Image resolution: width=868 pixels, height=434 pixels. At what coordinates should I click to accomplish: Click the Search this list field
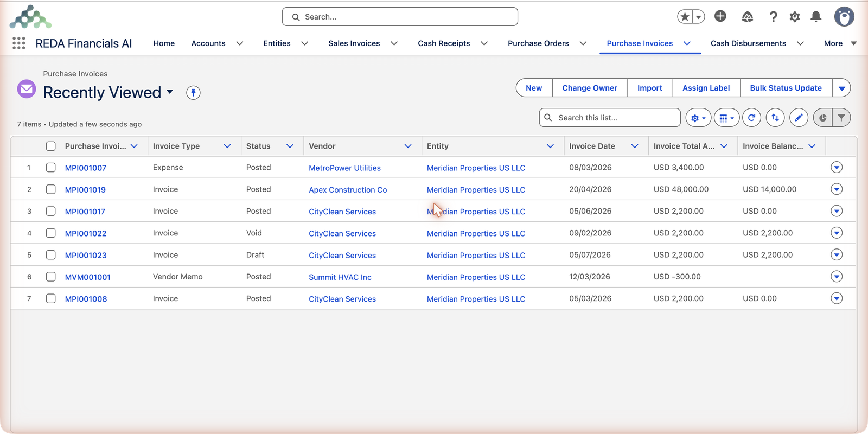point(610,118)
